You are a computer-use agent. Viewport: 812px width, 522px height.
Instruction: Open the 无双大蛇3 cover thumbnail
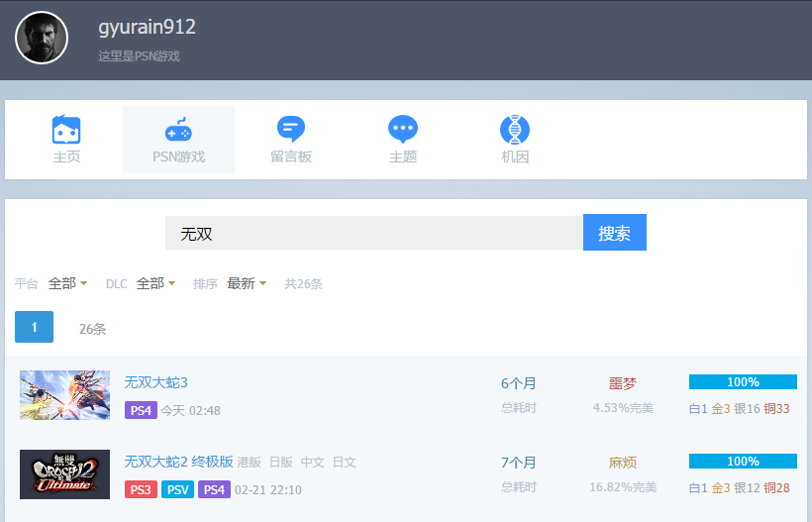coord(64,395)
